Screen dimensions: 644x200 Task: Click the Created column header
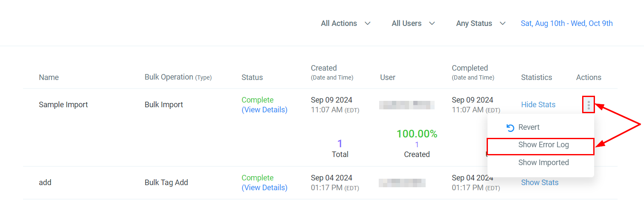(x=332, y=72)
